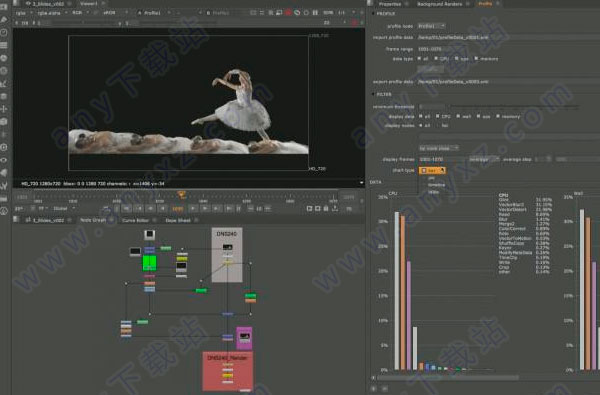600x395 pixels.
Task: Click the timeline playhead marker
Action: tap(182, 195)
